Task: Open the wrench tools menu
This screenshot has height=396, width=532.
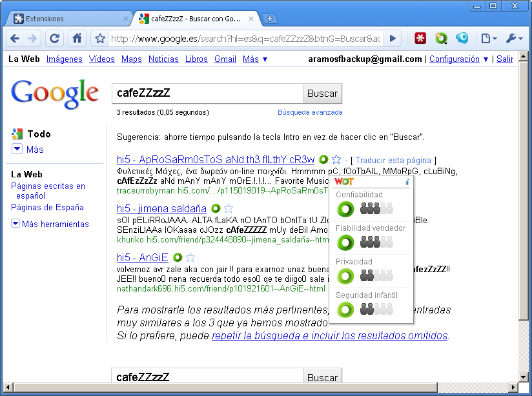Action: pyautogui.click(x=514, y=38)
